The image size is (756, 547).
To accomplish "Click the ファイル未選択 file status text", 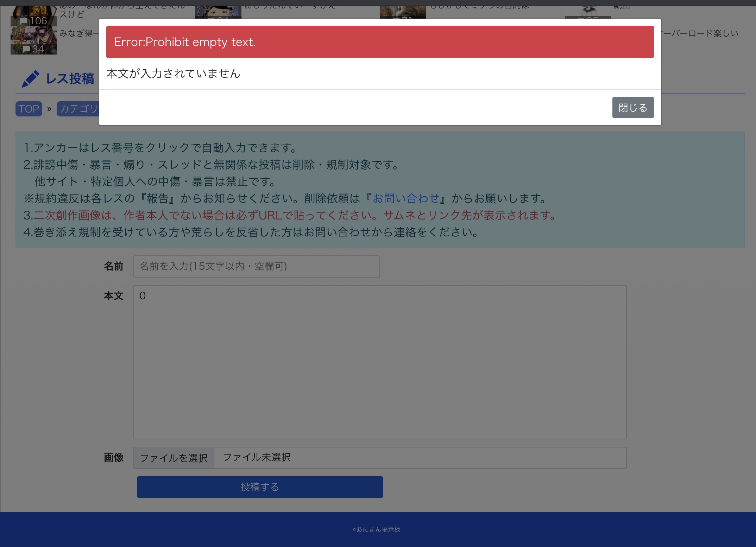I will (257, 457).
